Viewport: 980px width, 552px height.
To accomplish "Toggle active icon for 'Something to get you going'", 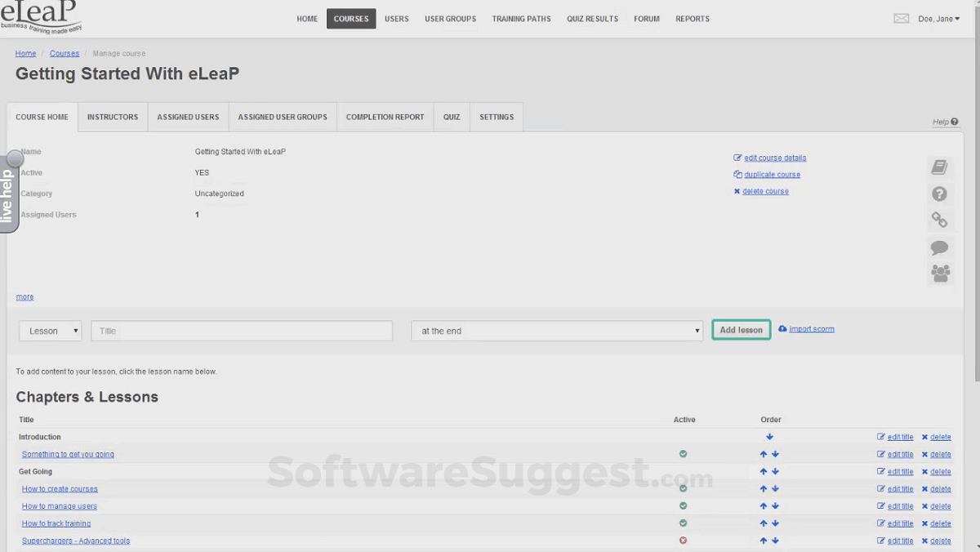I will [683, 454].
